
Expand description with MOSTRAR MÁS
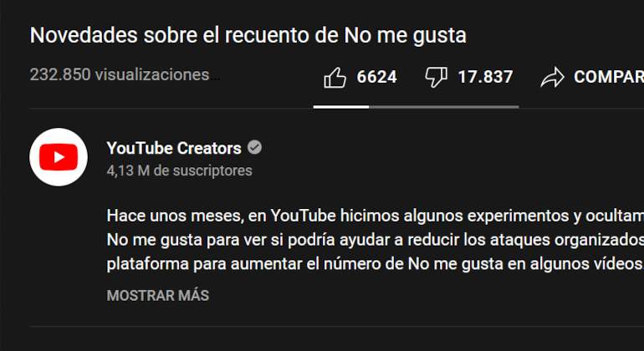click(158, 296)
